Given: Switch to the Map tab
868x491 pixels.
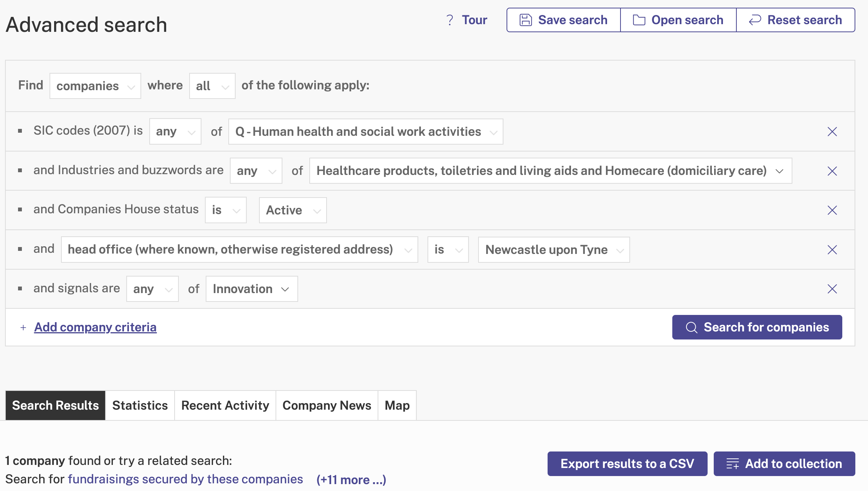Looking at the screenshot, I should coord(397,405).
